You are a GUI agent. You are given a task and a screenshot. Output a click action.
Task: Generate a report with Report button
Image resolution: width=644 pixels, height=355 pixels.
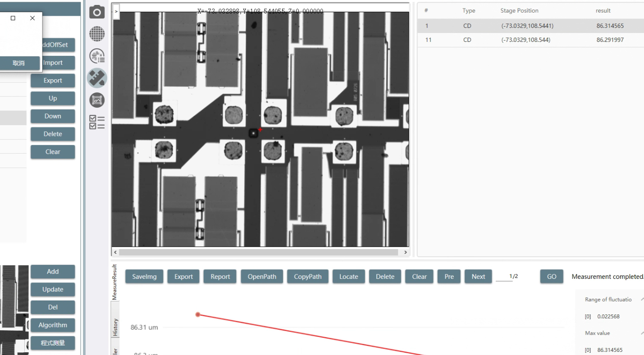pyautogui.click(x=220, y=277)
